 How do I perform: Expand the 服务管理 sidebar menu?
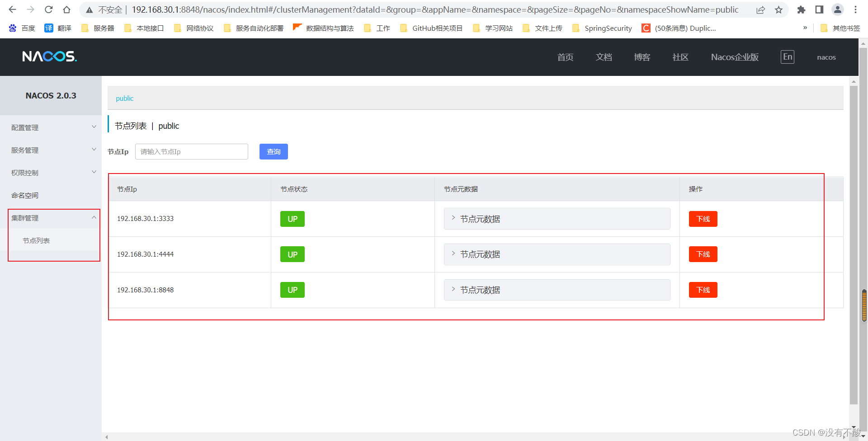click(x=51, y=150)
